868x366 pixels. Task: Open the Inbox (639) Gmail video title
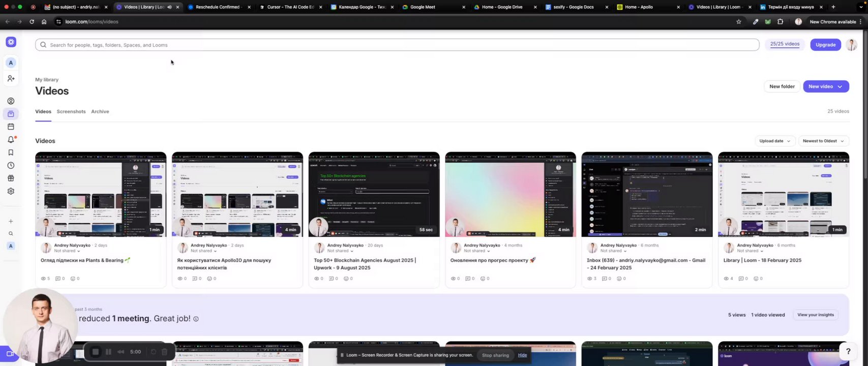(646, 264)
